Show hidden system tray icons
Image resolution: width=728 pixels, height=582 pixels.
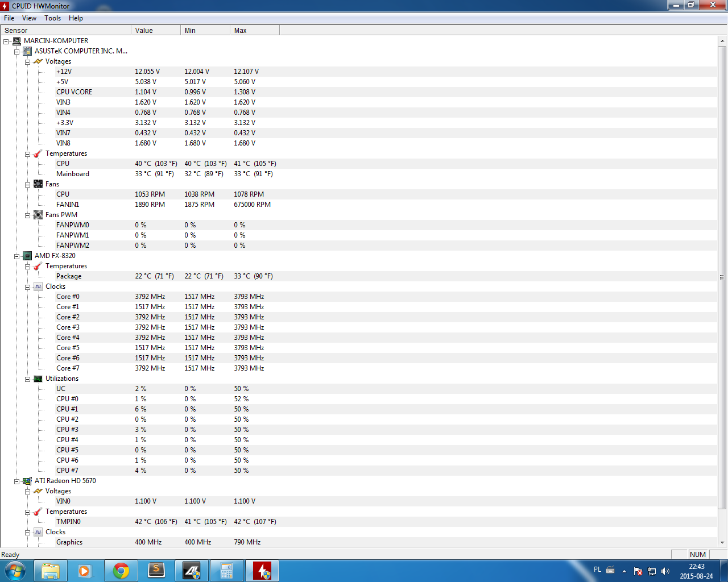(624, 571)
